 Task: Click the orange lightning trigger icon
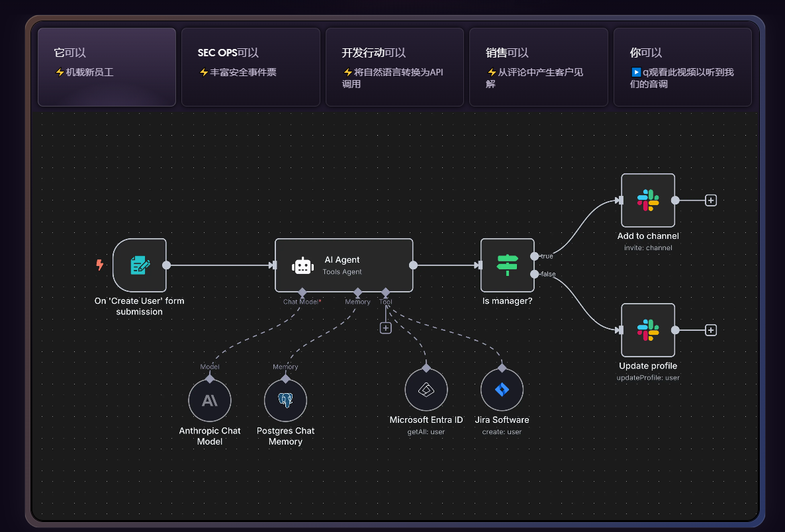100,265
